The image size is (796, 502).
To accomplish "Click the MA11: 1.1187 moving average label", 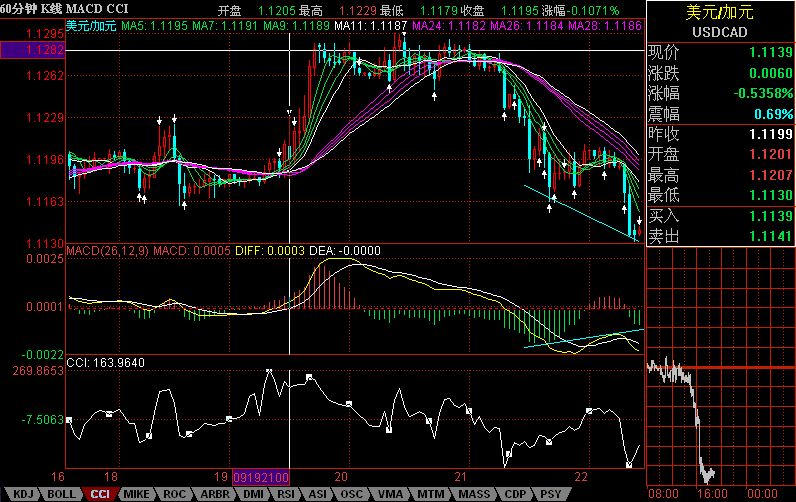I will [x=371, y=25].
